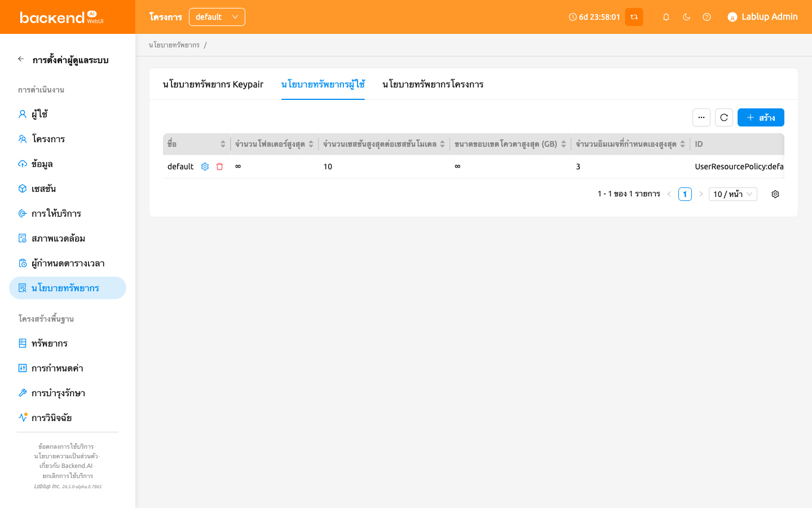
Task: Delete the default policy with the trash icon
Action: pyautogui.click(x=220, y=167)
